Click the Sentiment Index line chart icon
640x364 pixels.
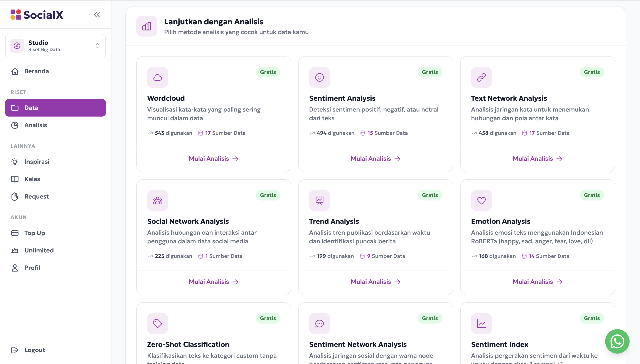click(x=481, y=324)
